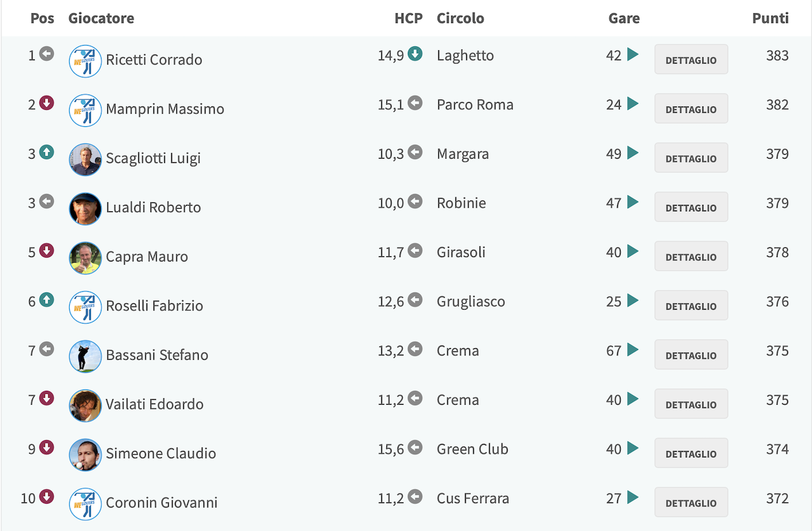
Task: Click the down-position arrow icon beside Mamprin Massimo
Action: pyautogui.click(x=47, y=103)
